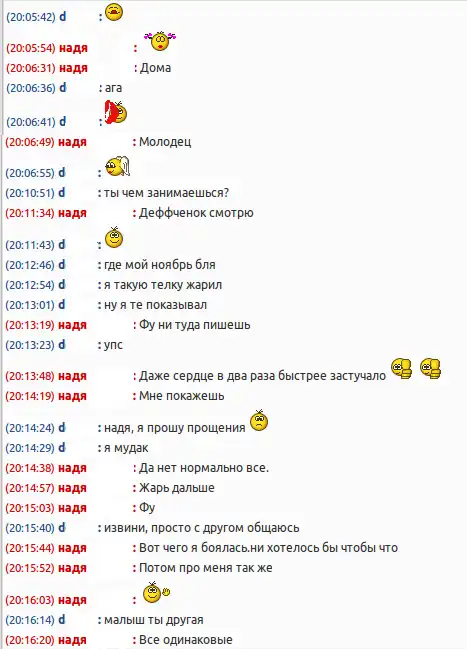Click the wide-eyed smiley at 20:11:43
This screenshot has width=467, height=649.
[114, 238]
